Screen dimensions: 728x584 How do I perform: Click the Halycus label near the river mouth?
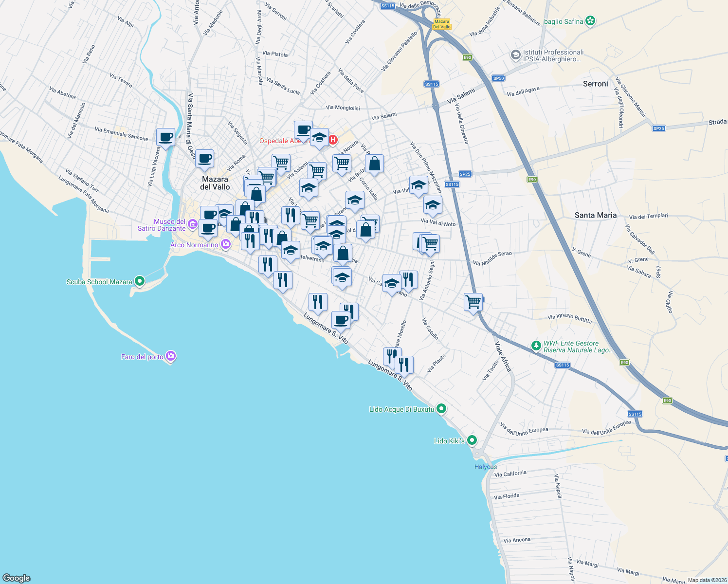pyautogui.click(x=486, y=467)
